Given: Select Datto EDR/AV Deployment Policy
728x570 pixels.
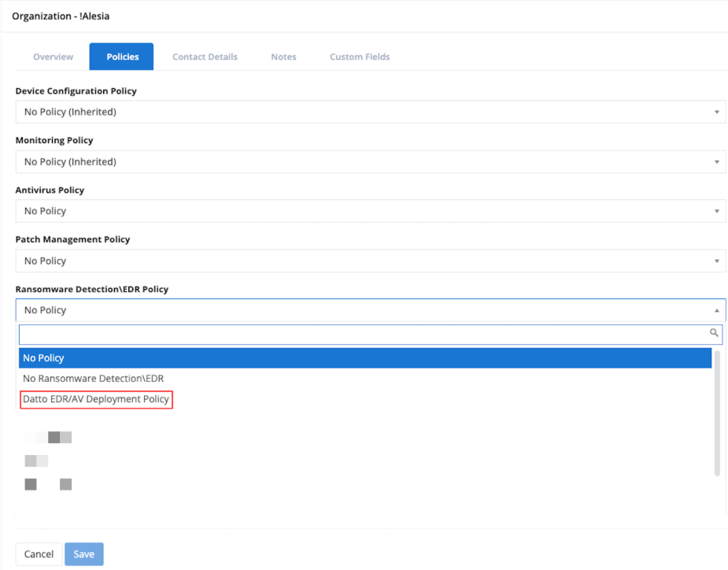Looking at the screenshot, I should 96,399.
